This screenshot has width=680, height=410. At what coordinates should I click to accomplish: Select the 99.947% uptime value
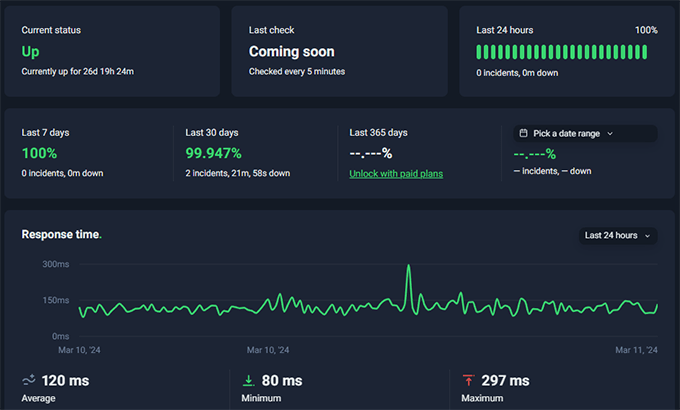(x=213, y=153)
